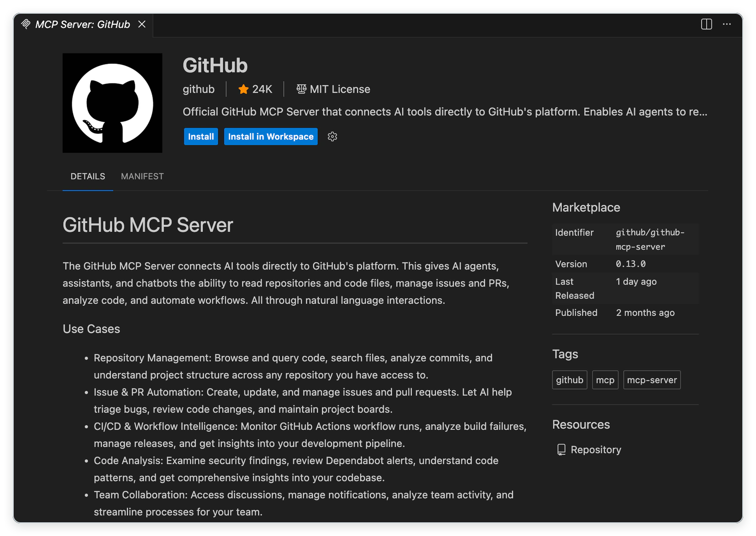This screenshot has height=536, width=756.
Task: Click the manage gear icon beside Install in Workspace
Action: [x=332, y=136]
